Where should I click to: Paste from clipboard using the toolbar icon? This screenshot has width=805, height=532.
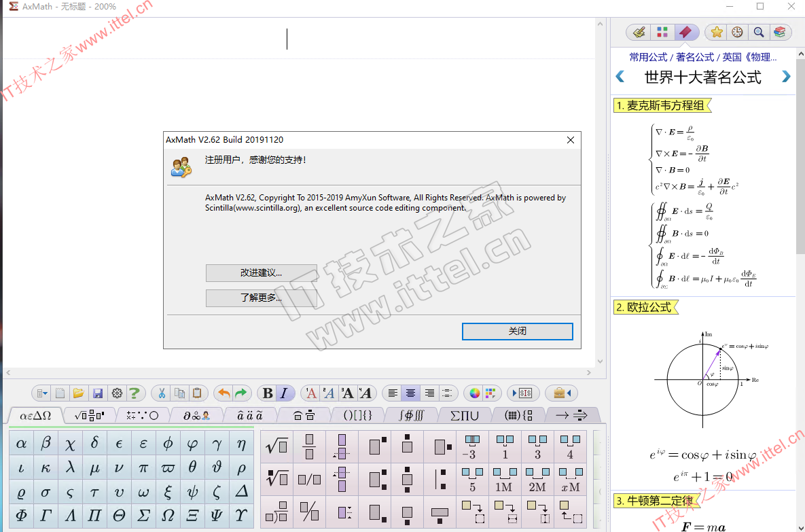pyautogui.click(x=197, y=393)
